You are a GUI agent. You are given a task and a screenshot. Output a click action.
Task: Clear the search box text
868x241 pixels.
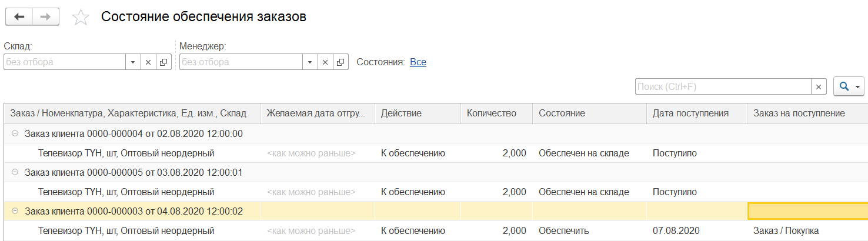[x=819, y=86]
